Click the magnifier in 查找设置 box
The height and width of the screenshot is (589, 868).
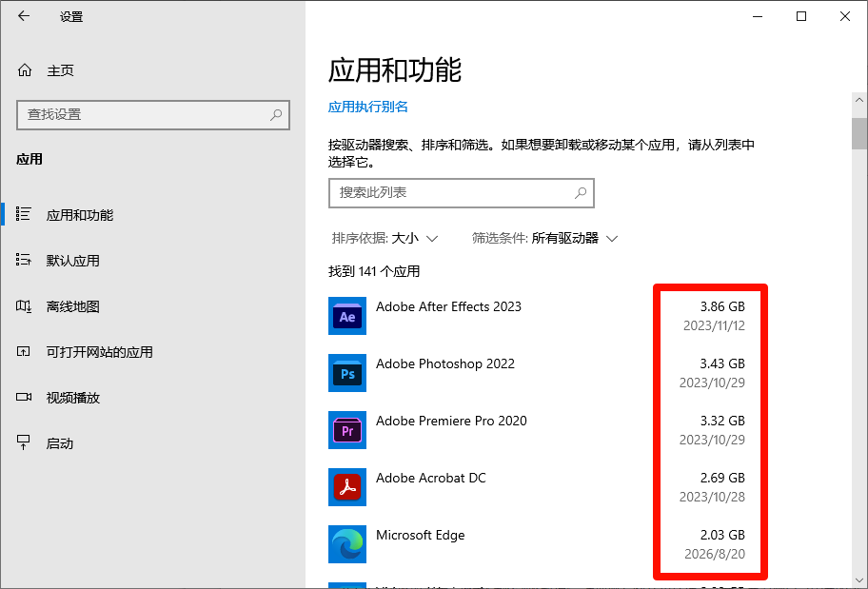pyautogui.click(x=276, y=114)
